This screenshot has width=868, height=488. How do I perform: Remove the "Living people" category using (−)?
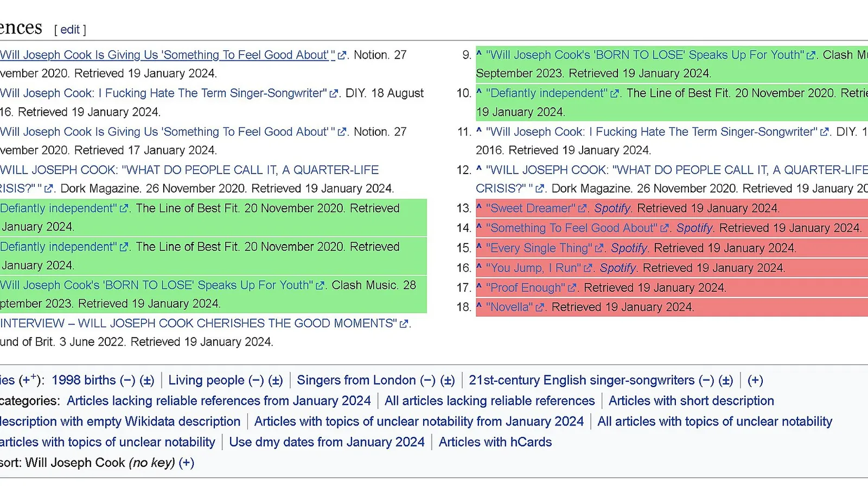coord(256,380)
